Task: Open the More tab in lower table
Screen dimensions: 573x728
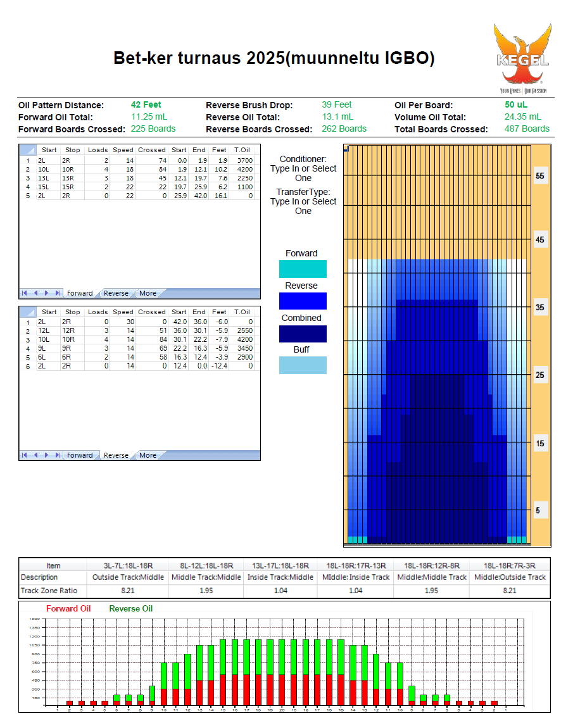Action: tap(148, 456)
